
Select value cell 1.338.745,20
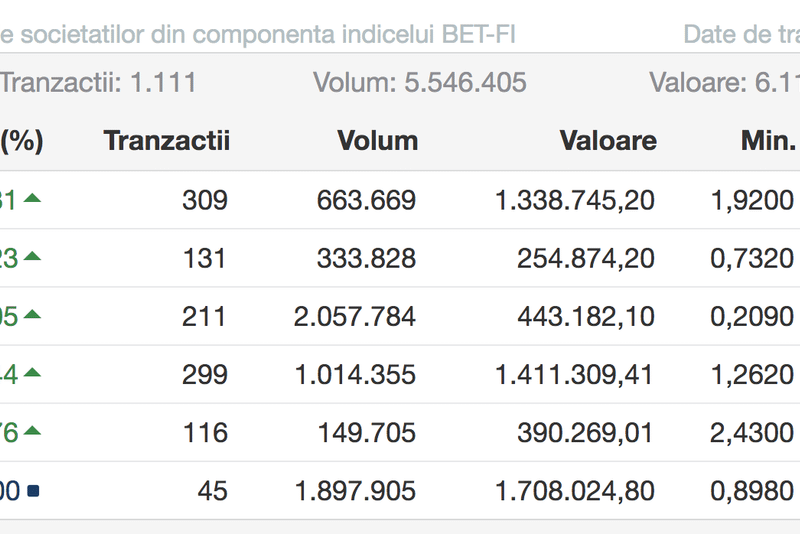[x=575, y=200]
